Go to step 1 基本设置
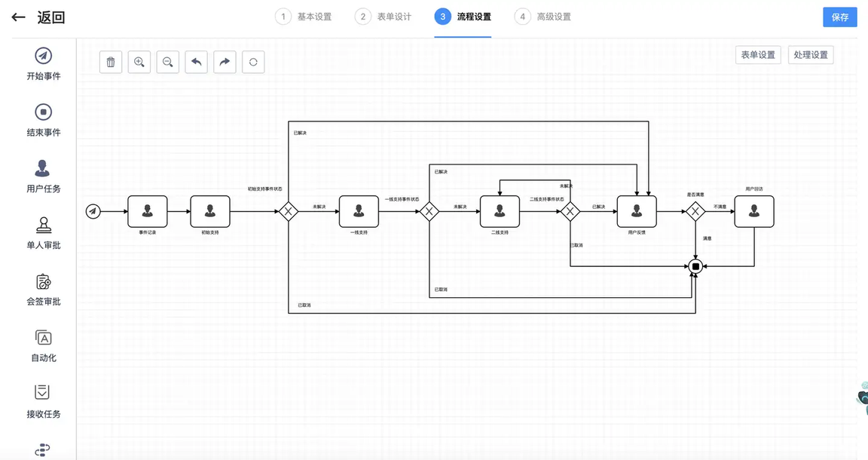 304,17
